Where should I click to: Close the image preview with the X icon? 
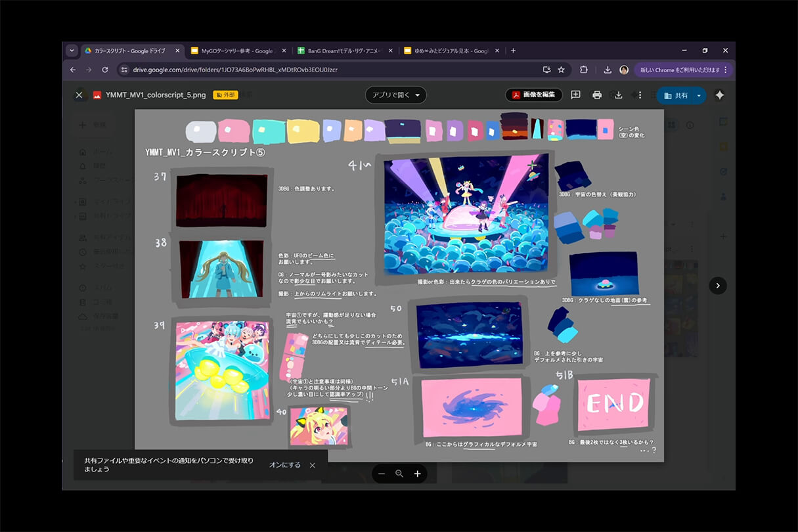pyautogui.click(x=79, y=95)
